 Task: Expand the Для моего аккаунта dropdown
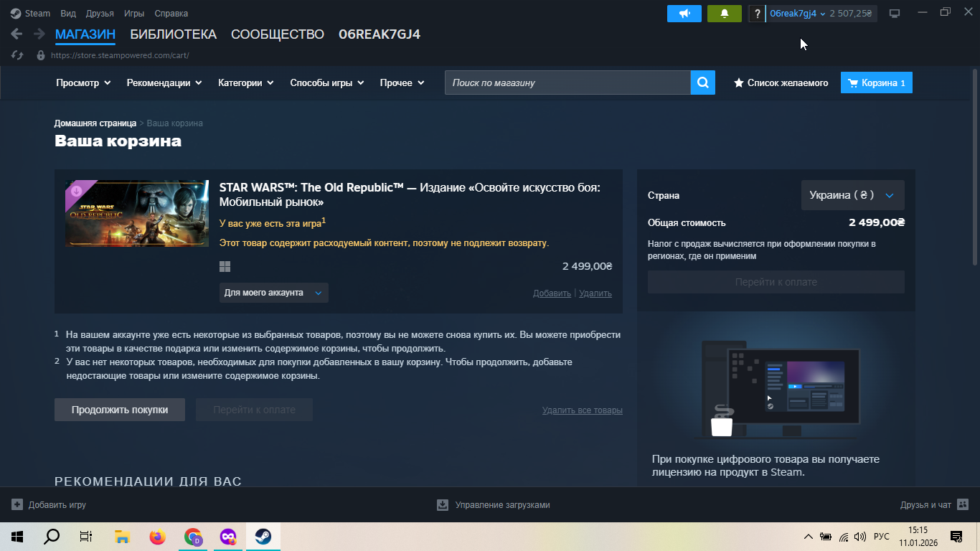[x=274, y=293]
